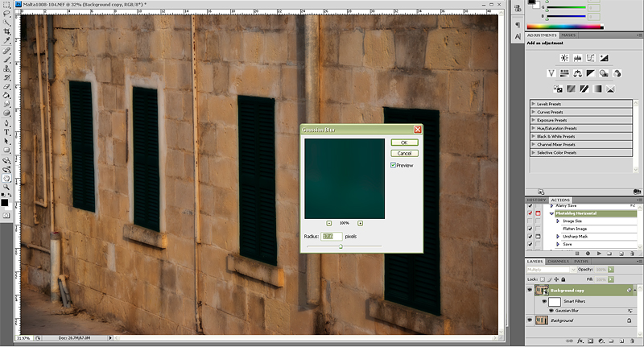This screenshot has height=347, width=644.
Task: Open the Adjustments tab
Action: point(542,35)
